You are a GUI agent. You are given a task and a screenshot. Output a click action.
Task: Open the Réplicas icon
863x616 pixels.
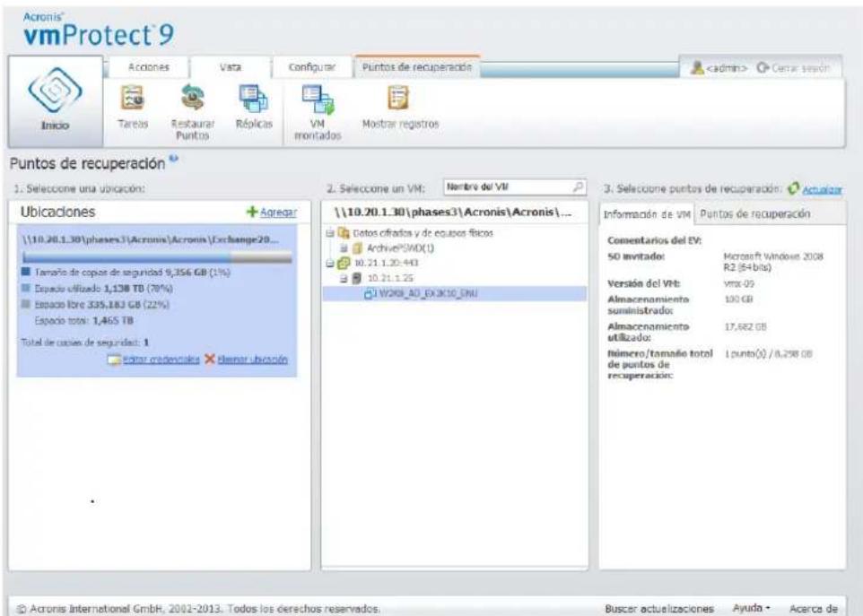pyautogui.click(x=254, y=99)
